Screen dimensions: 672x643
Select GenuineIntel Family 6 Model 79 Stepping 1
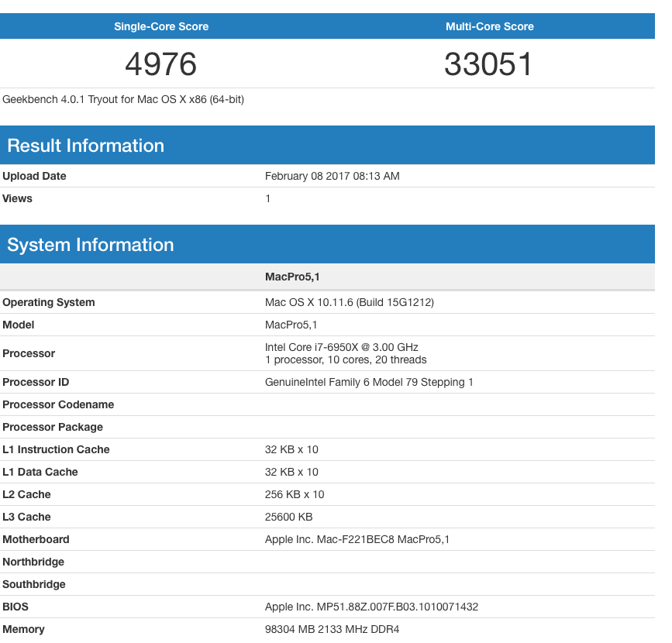[369, 382]
